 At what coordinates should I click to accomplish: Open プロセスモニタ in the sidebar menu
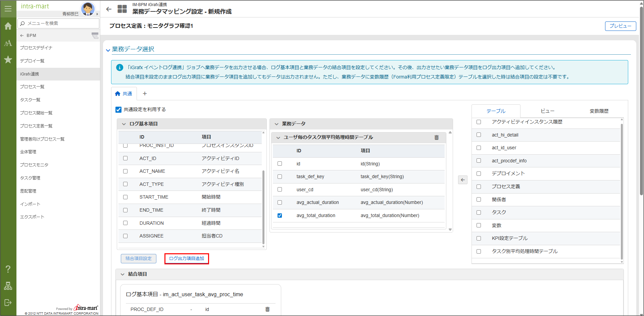(34, 165)
